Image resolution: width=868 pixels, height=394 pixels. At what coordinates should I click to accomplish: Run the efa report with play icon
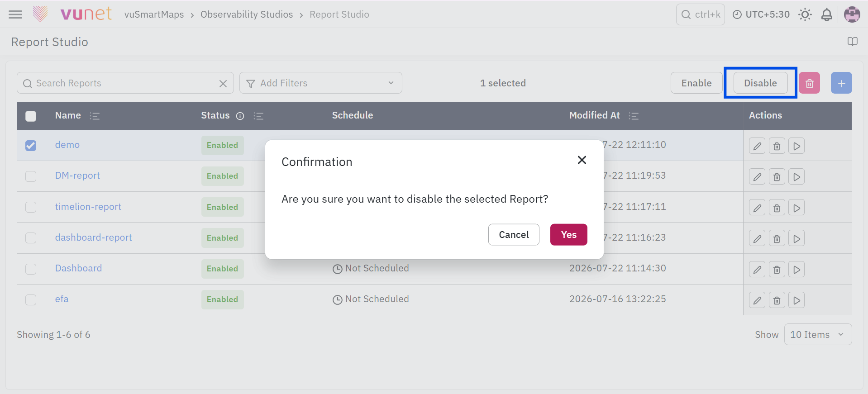[x=796, y=300]
